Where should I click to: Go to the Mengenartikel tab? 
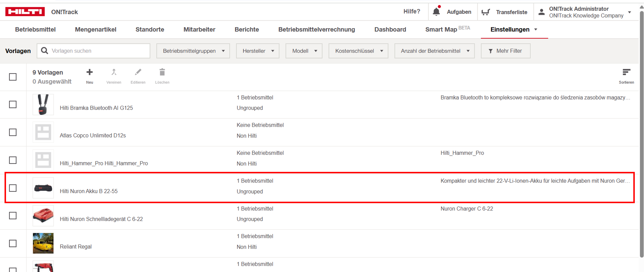click(x=95, y=29)
